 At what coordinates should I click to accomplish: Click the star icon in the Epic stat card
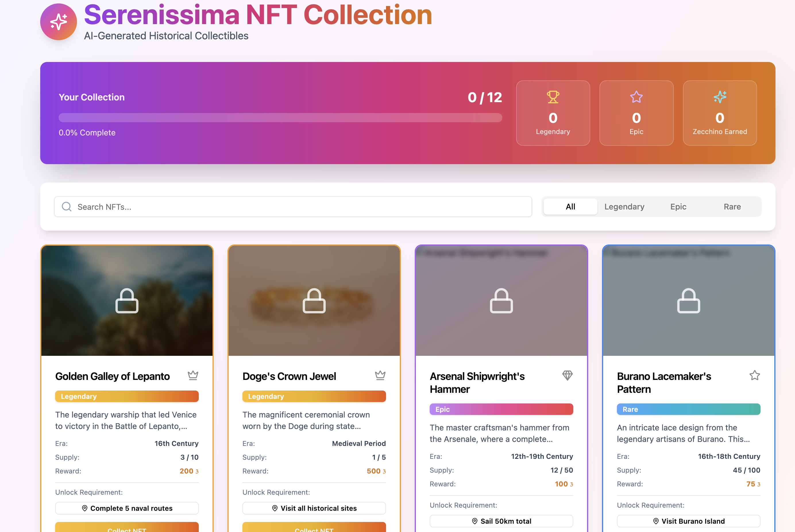point(636,97)
